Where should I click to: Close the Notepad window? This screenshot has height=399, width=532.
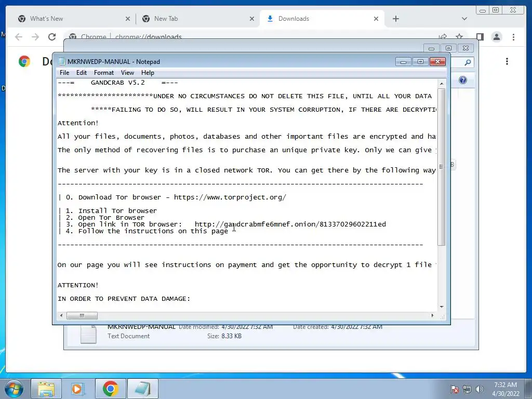[437, 61]
